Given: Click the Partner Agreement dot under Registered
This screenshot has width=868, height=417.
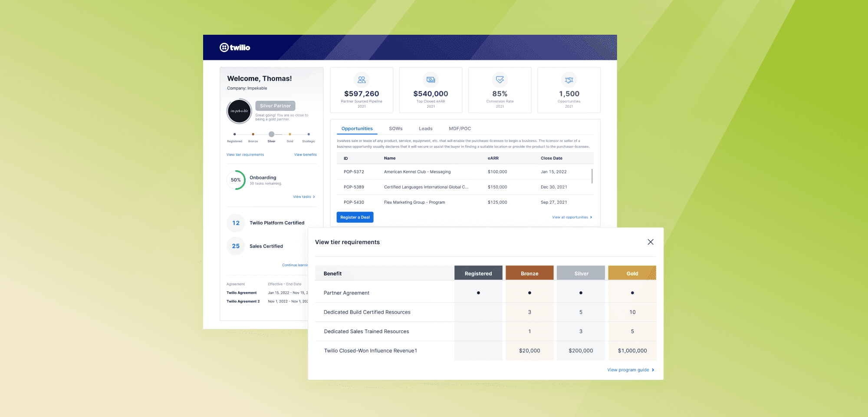Looking at the screenshot, I should [478, 293].
